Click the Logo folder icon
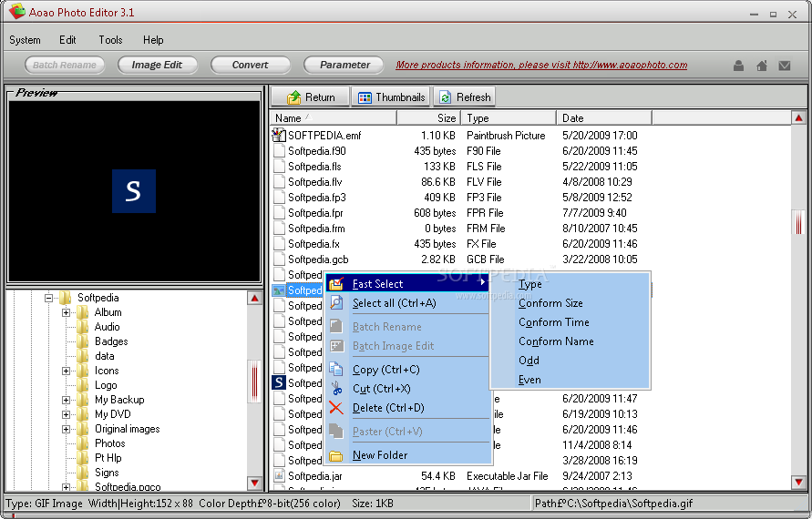The height and width of the screenshot is (519, 812). [x=82, y=385]
